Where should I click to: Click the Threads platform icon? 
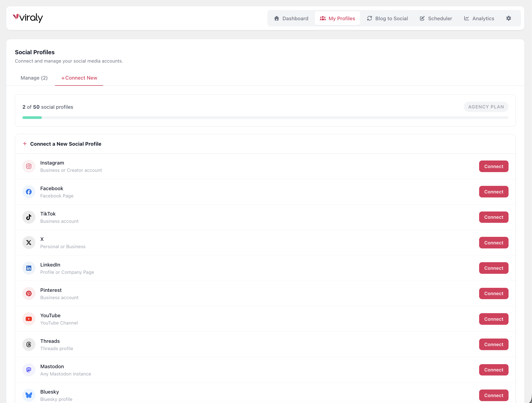point(29,344)
